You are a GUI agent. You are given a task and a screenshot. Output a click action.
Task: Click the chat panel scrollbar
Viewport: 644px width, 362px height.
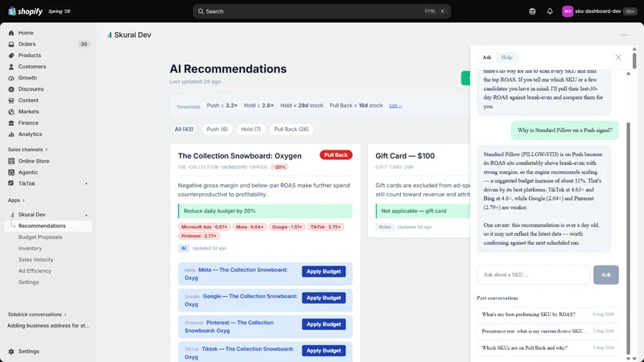point(628,238)
